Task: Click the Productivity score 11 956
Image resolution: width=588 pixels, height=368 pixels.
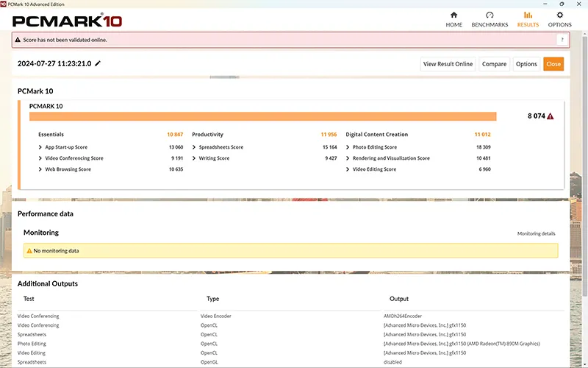Action: [x=329, y=135]
